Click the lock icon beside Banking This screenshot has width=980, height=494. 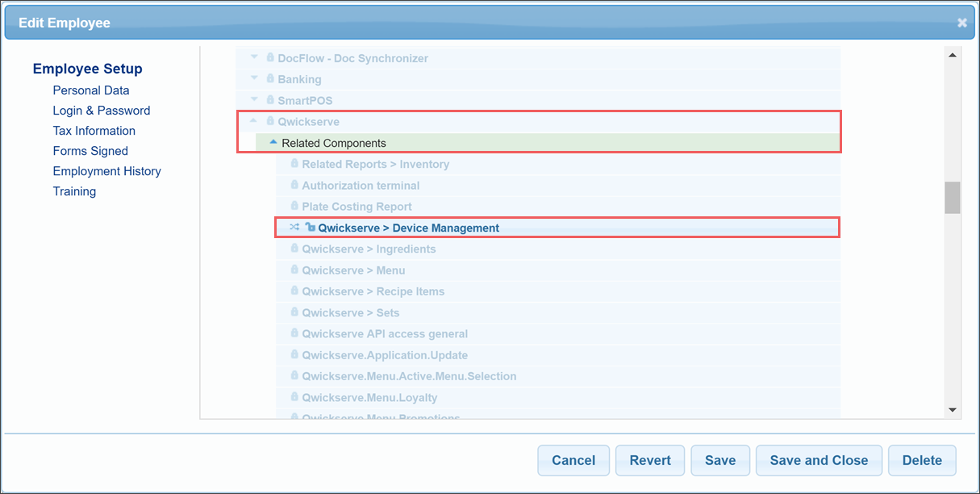point(270,79)
